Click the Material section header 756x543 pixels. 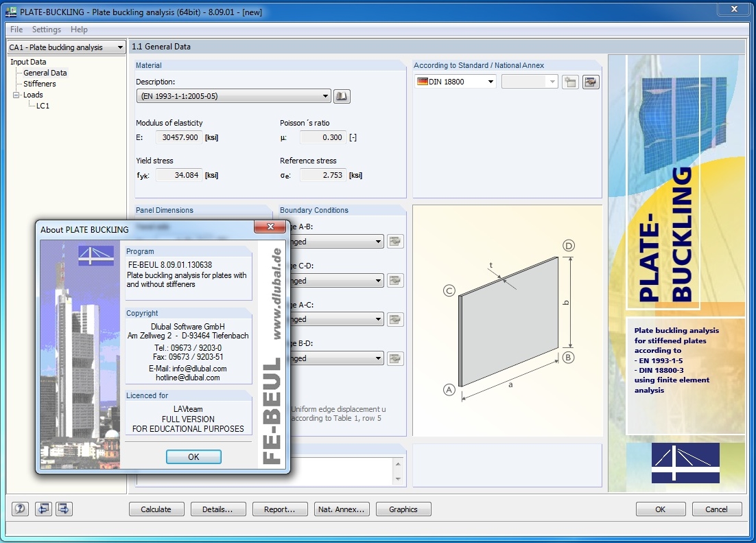pos(148,66)
